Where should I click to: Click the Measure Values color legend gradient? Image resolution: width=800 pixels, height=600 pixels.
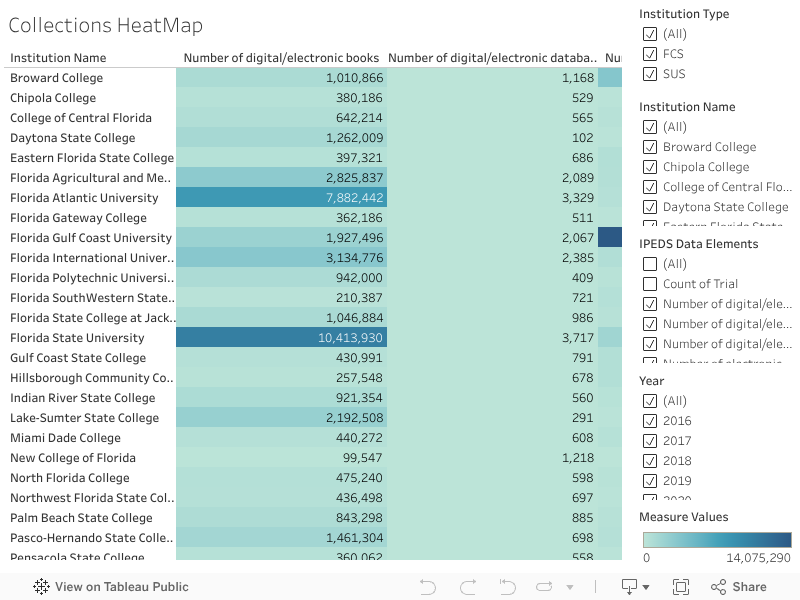(717, 540)
